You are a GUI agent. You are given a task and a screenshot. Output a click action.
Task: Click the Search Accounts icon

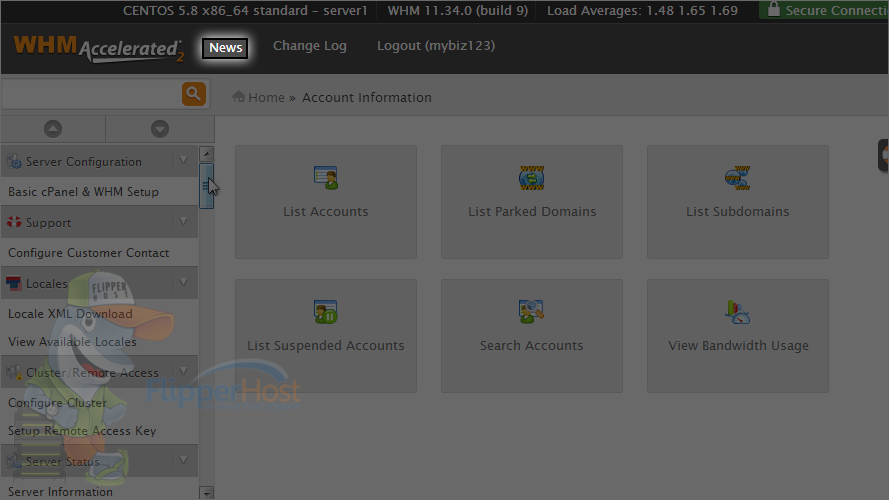click(531, 312)
